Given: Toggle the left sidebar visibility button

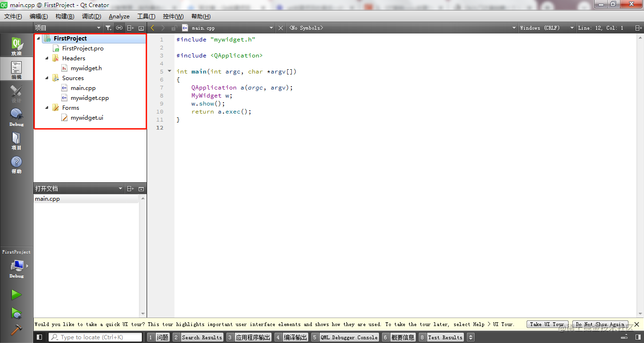Looking at the screenshot, I should click(x=40, y=337).
